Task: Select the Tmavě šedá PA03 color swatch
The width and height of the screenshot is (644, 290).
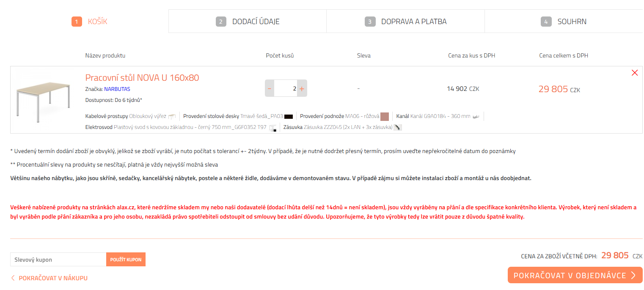Action: [x=288, y=115]
